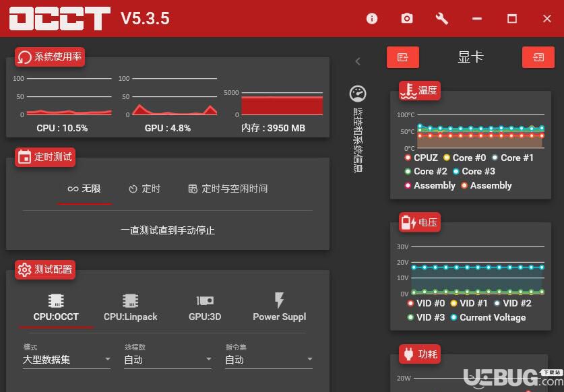This screenshot has height=392, width=564.
Task: Click the 温度 temperature header badge
Action: point(419,91)
